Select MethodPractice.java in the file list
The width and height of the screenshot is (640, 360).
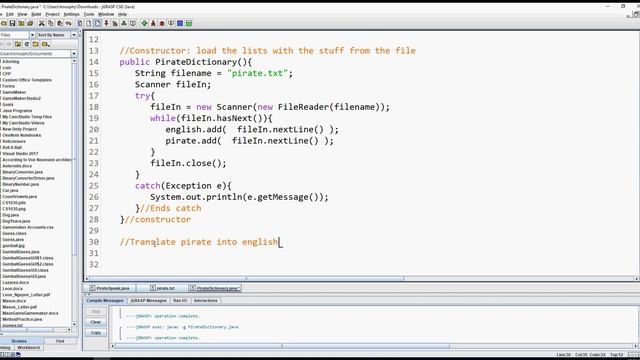point(22,319)
